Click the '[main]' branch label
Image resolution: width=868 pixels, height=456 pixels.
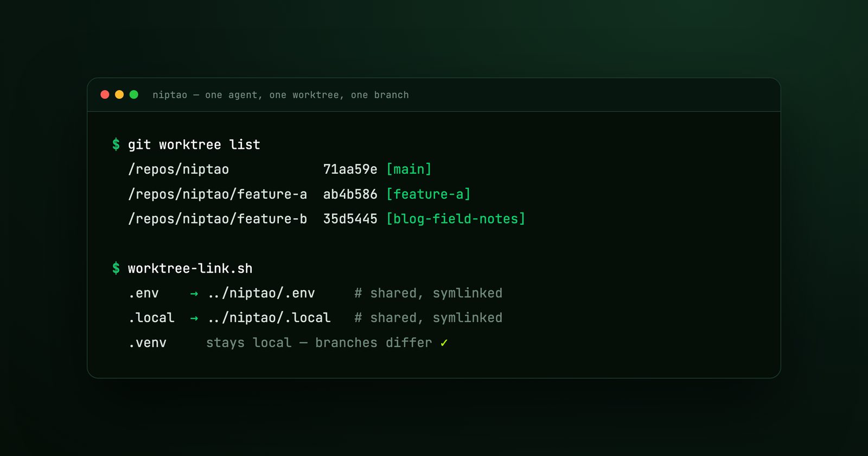pos(409,169)
